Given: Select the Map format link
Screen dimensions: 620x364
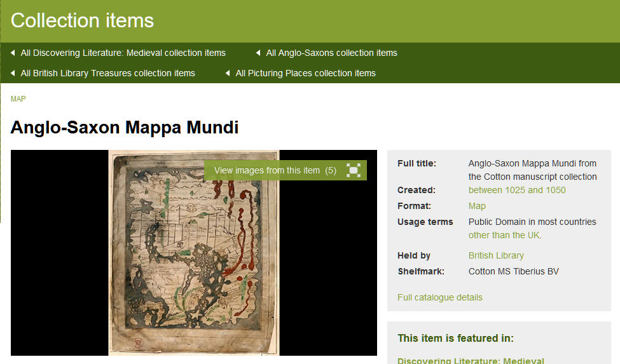Looking at the screenshot, I should pos(477,206).
